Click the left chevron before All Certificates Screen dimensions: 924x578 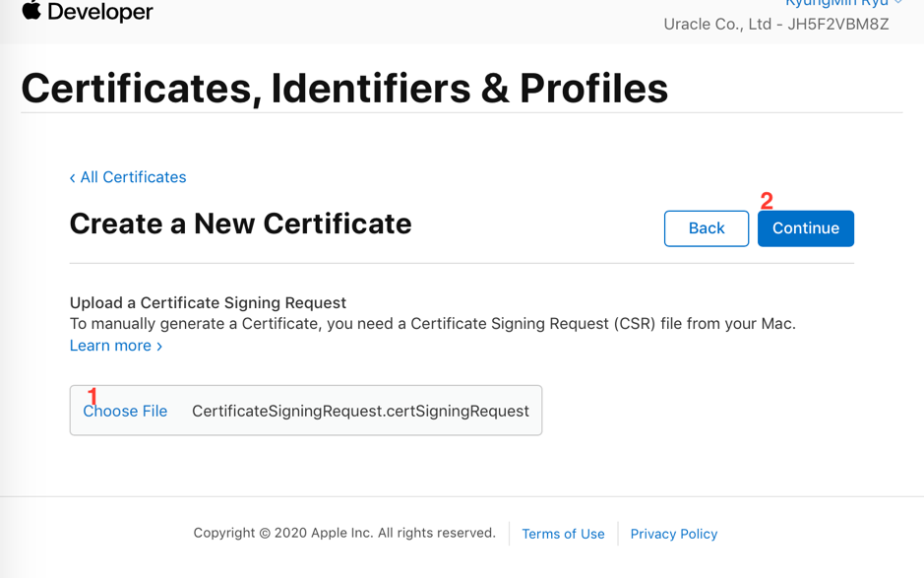point(73,177)
